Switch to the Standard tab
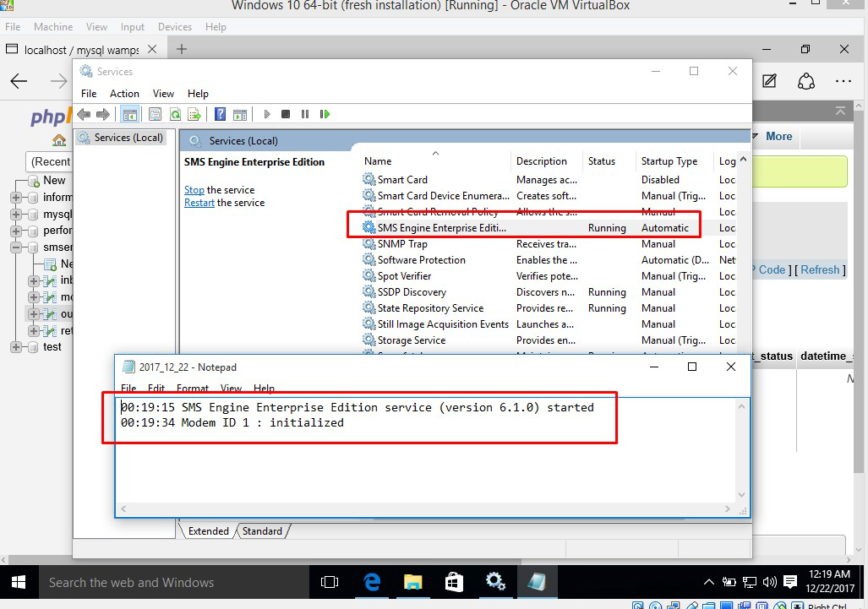Screen dimensions: 868x609 [262, 531]
